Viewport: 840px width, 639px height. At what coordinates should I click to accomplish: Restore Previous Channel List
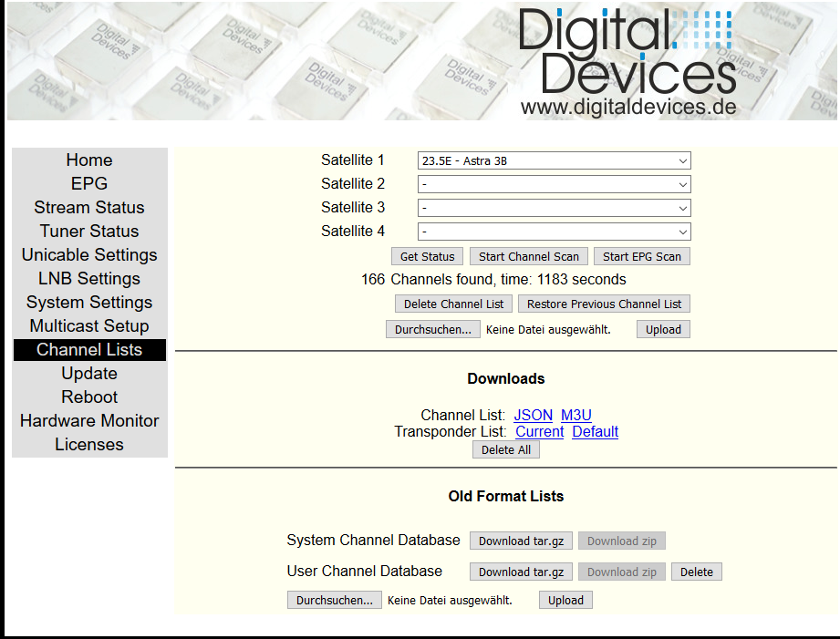(605, 304)
